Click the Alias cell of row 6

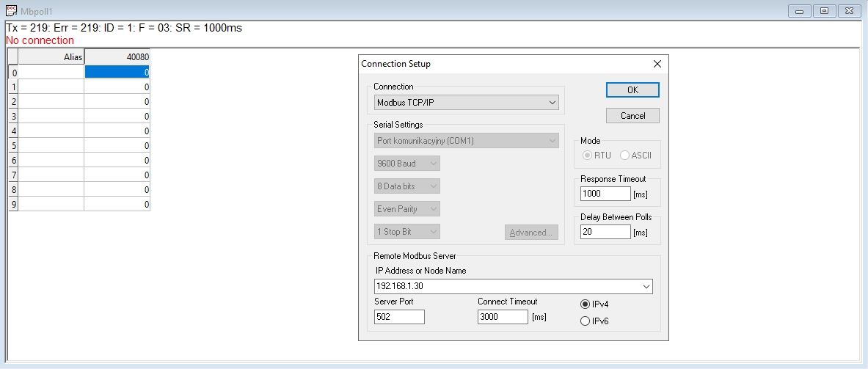pos(51,161)
